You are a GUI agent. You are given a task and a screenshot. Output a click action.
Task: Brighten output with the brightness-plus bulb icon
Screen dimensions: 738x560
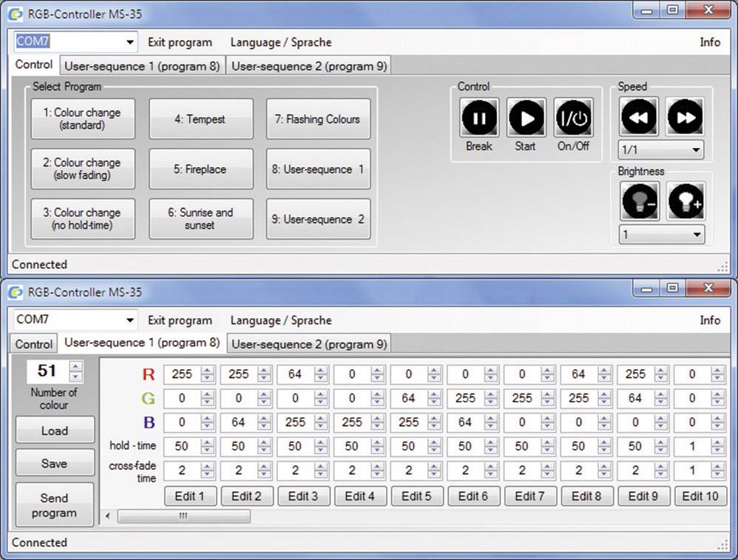(685, 200)
